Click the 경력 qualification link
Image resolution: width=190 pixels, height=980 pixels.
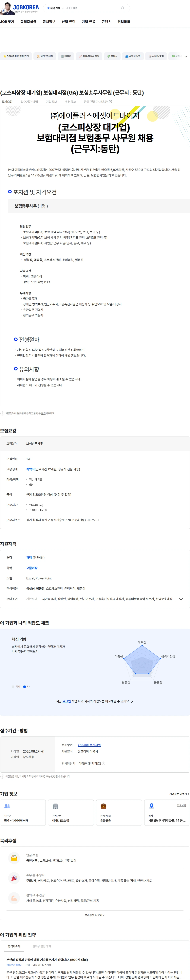pos(29,558)
